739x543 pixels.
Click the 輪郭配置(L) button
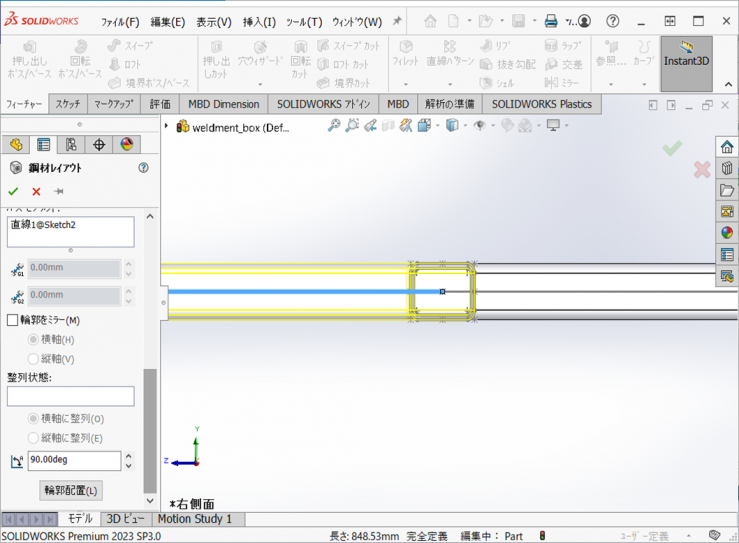pos(71,490)
